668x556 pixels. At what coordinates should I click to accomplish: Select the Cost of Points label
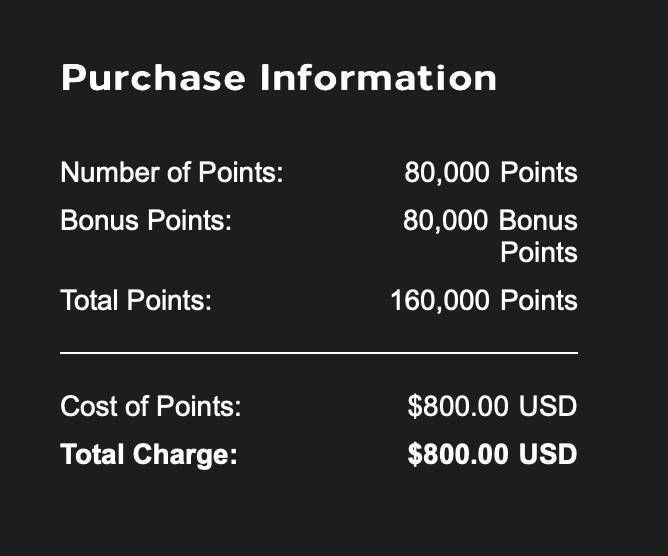[x=151, y=406]
